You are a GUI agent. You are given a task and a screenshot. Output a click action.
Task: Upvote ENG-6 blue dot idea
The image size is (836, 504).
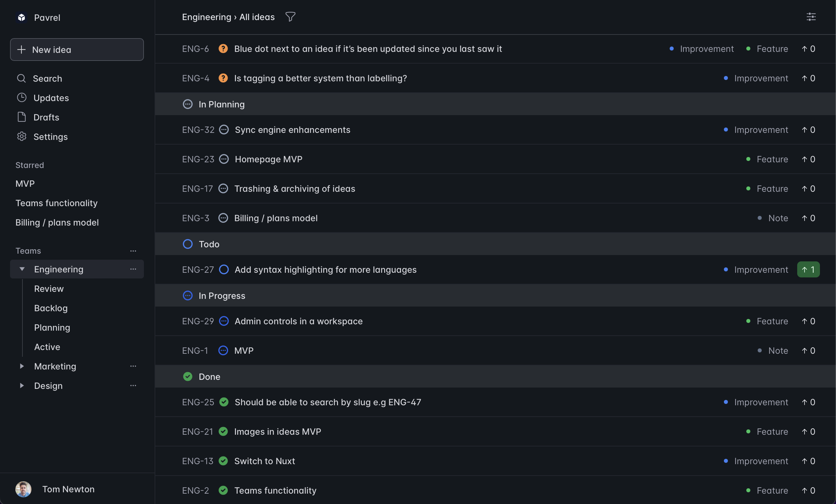[x=808, y=49]
